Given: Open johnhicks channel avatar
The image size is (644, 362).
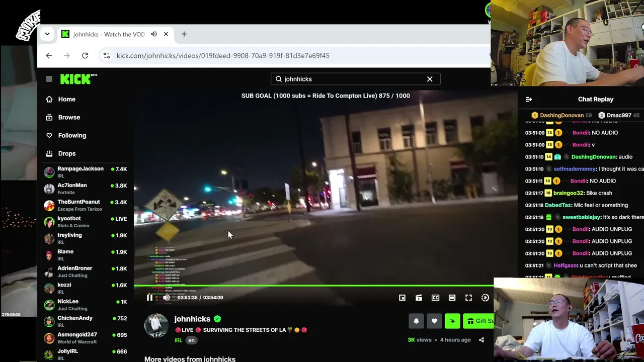Looking at the screenshot, I should click(x=156, y=325).
